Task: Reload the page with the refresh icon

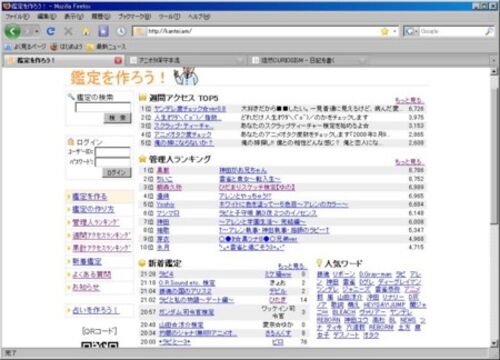Action: [x=51, y=31]
